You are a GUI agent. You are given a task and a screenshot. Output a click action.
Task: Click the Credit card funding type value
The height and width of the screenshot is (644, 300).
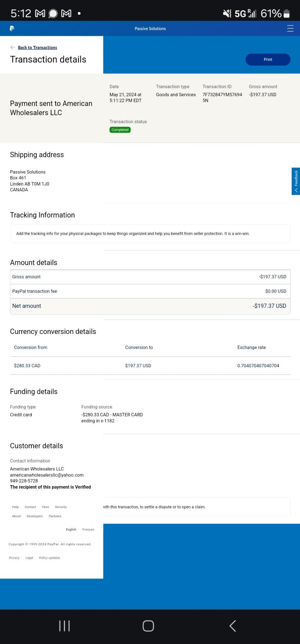pos(21,415)
